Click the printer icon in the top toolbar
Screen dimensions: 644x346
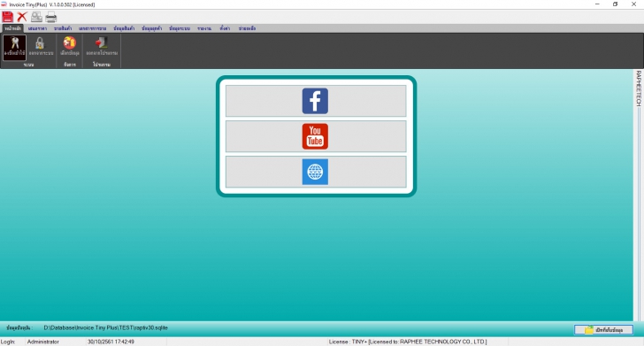point(51,17)
